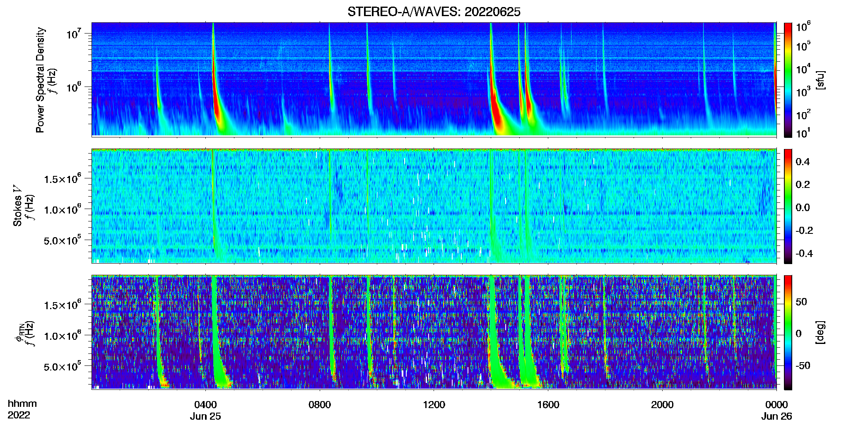Click the 2022 year label

point(19,415)
